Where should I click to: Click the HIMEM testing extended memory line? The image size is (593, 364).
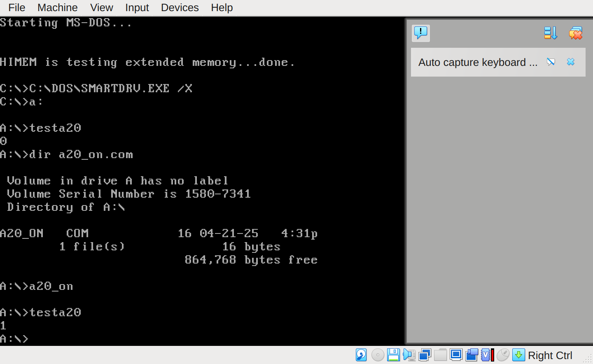[x=147, y=62]
